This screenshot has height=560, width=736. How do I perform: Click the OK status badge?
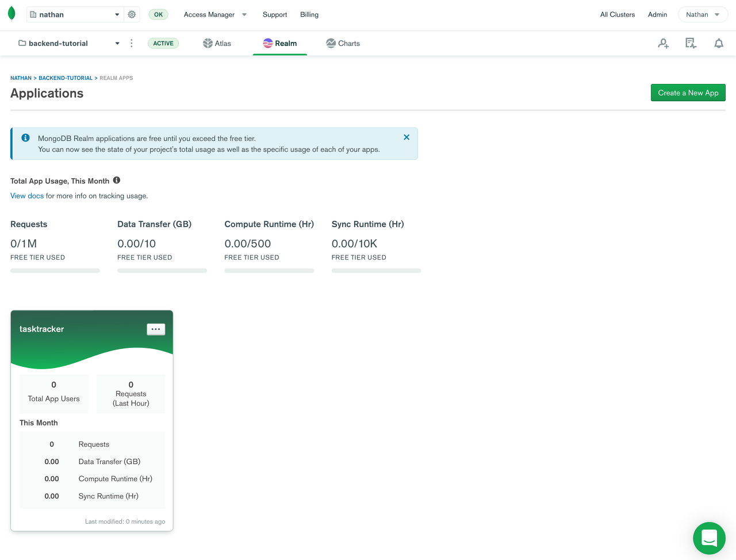[158, 14]
